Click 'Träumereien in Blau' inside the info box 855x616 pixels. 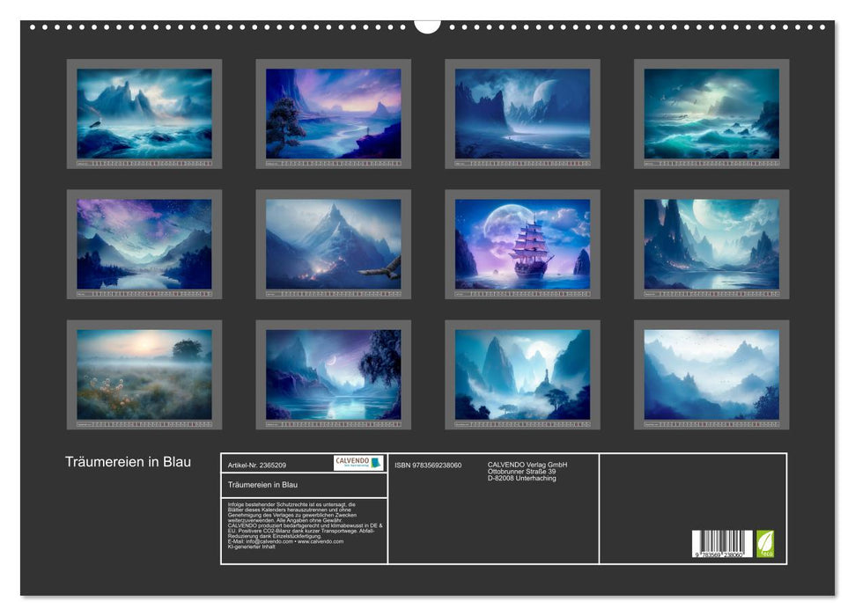pyautogui.click(x=262, y=485)
